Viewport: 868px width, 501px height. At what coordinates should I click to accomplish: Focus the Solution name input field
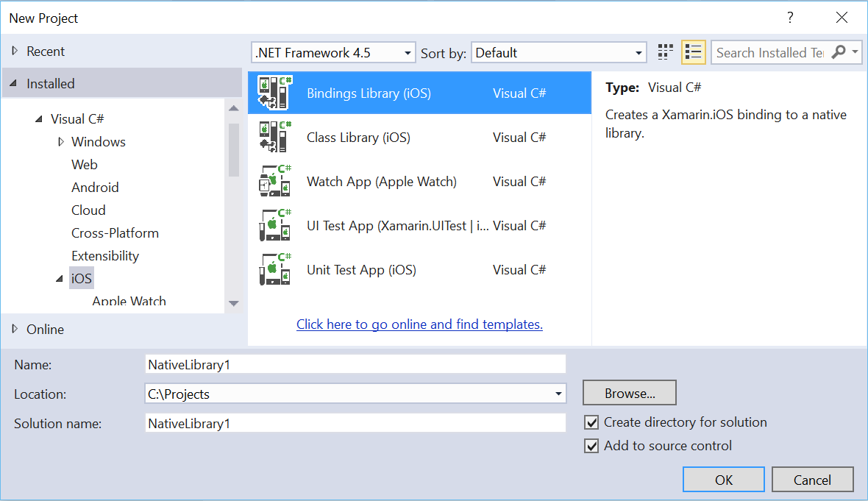[355, 423]
